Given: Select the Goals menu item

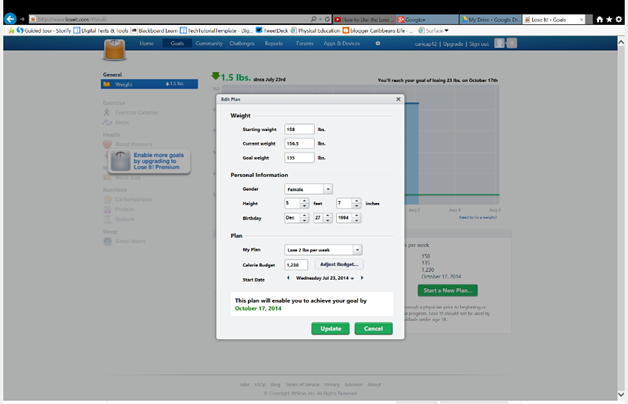Looking at the screenshot, I should 177,43.
